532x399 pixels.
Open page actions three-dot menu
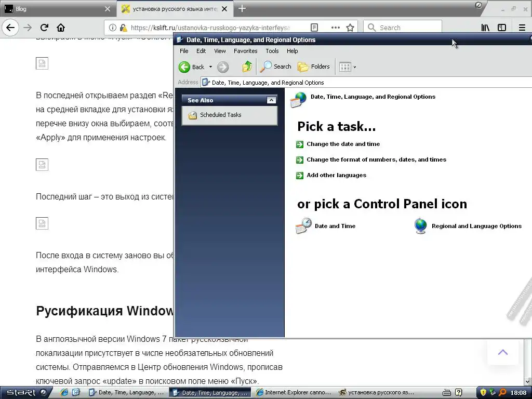[x=335, y=28]
